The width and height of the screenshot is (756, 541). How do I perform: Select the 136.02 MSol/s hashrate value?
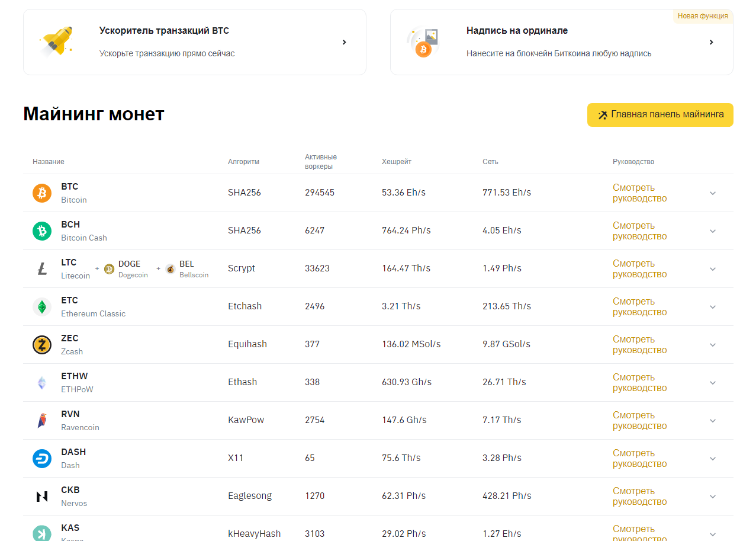tap(411, 344)
